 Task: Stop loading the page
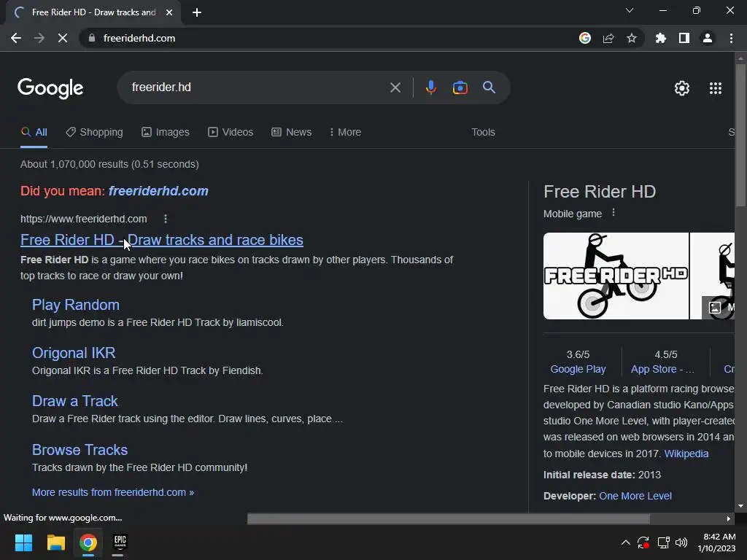tap(63, 38)
